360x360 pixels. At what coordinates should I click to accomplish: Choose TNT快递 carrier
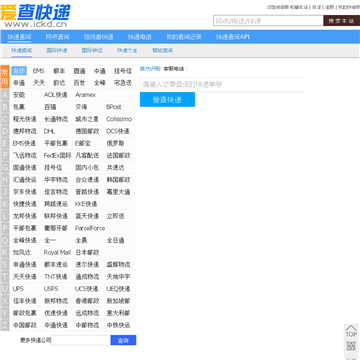click(56, 277)
